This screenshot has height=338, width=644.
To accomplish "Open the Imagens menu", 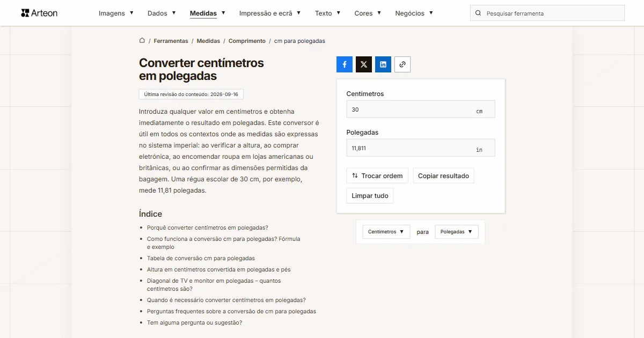I will click(116, 13).
